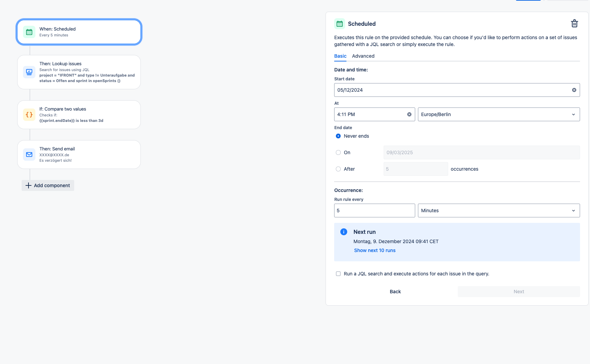This screenshot has width=590, height=364.
Task: Click the Send email envelope icon
Action: pos(29,155)
